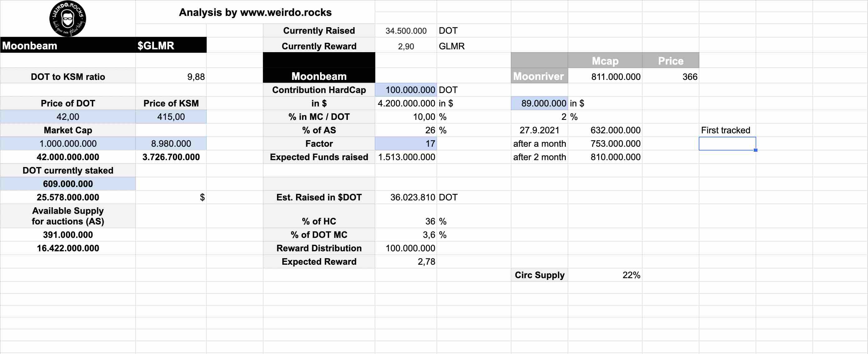Viewport: 868px width, 354px height.
Task: Select the 609.000.000 staked value
Action: click(x=68, y=184)
